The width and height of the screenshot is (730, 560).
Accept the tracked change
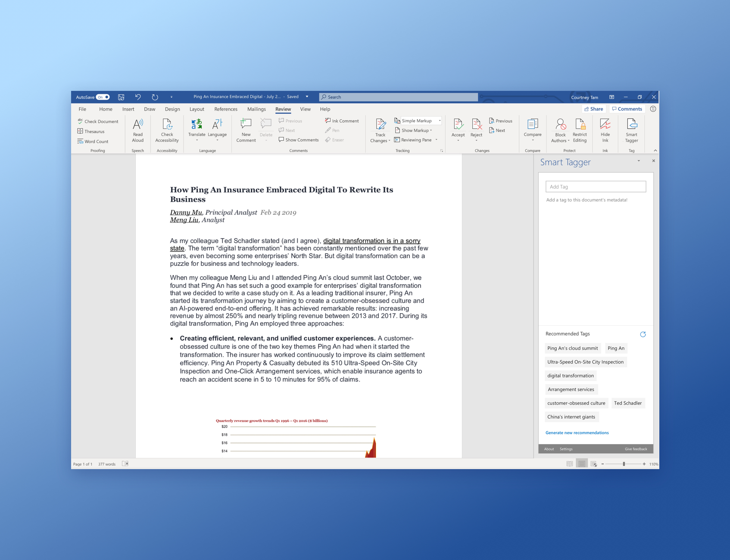[x=458, y=130]
